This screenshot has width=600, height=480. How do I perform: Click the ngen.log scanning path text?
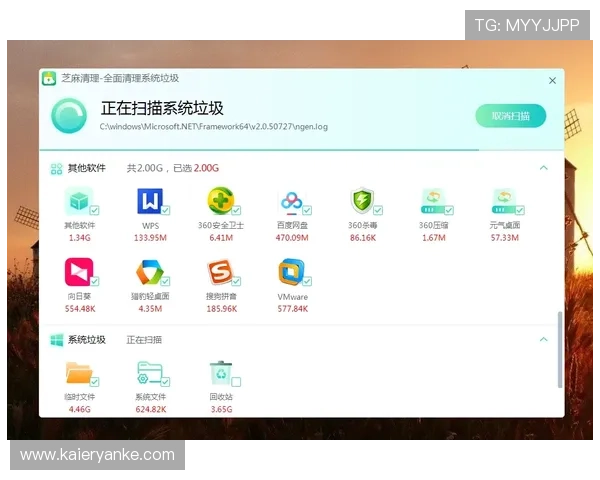point(214,127)
